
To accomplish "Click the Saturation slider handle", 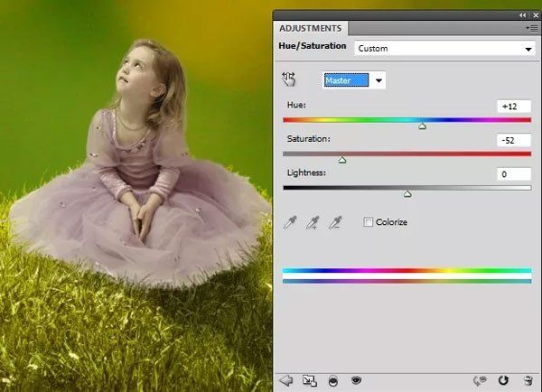I will 341,160.
